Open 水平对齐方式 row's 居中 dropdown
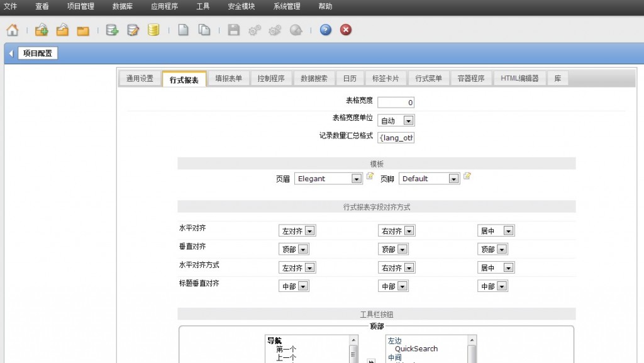Image resolution: width=644 pixels, height=363 pixels. (x=496, y=268)
